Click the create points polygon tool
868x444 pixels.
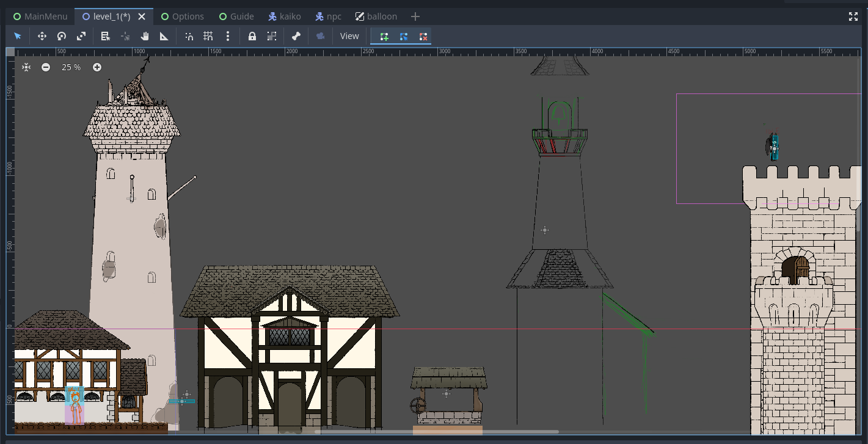click(384, 36)
